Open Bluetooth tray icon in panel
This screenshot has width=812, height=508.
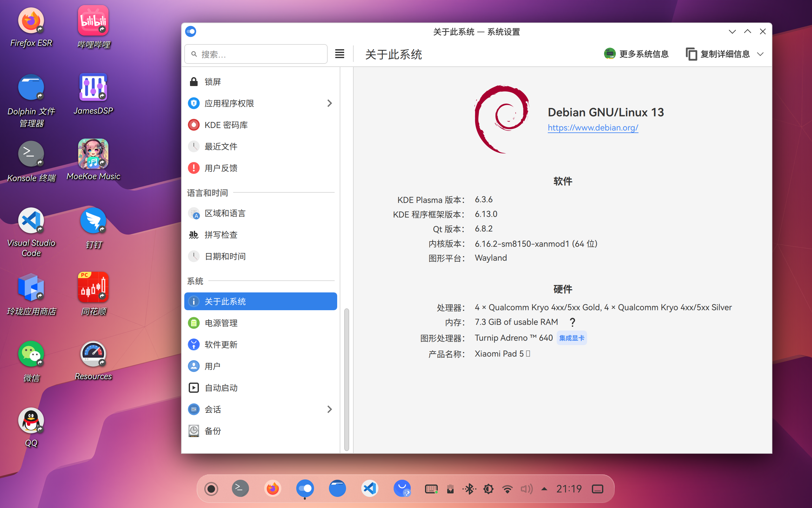(x=469, y=489)
